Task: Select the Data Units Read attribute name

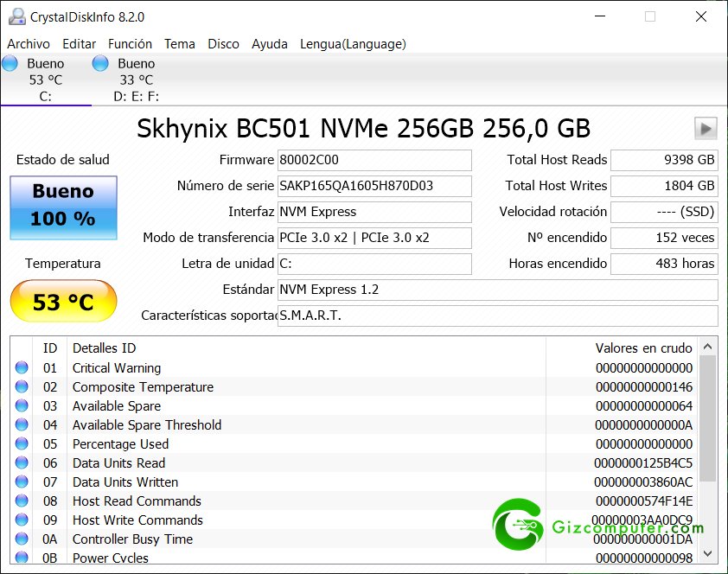Action: point(118,463)
